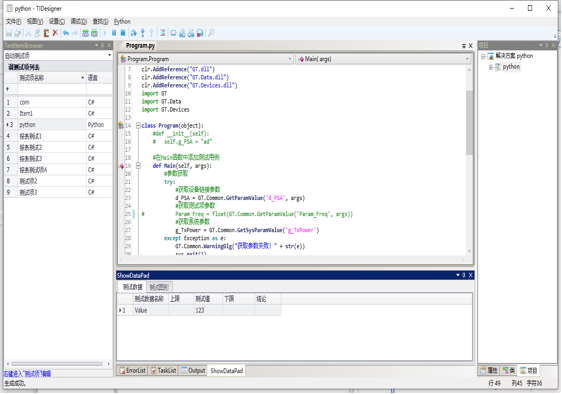
Task: Select the Item1 test item row
Action: (58, 114)
